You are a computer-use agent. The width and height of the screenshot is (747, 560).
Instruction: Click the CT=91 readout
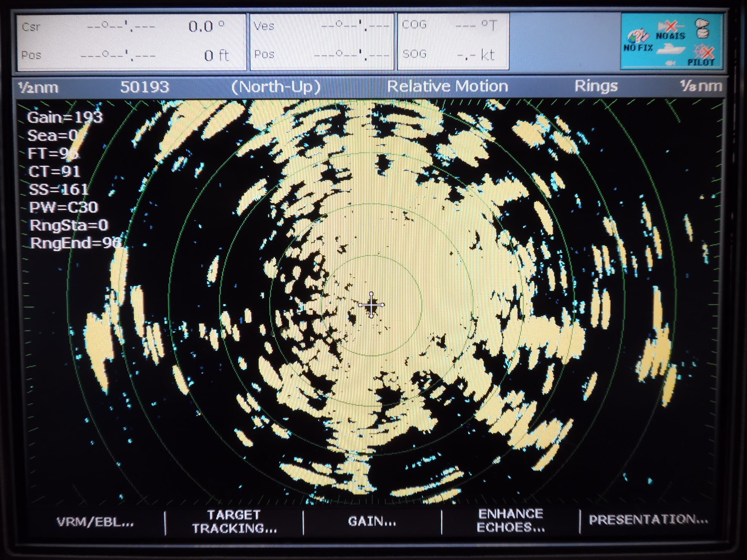[54, 171]
